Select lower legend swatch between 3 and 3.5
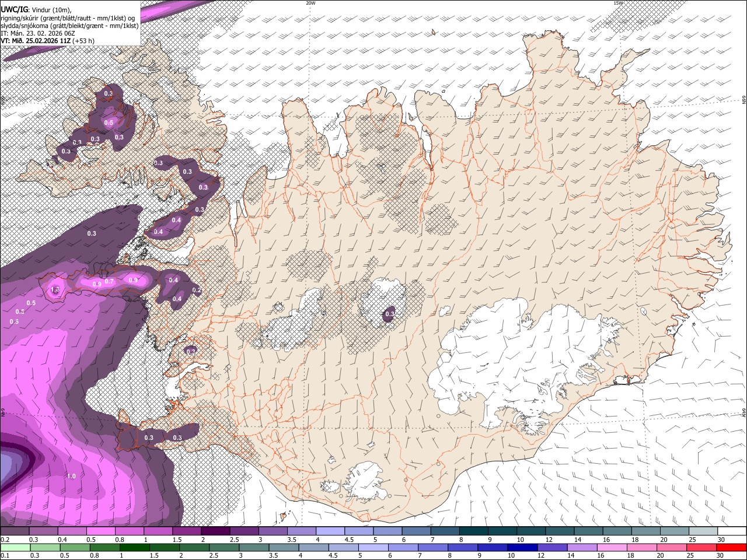The width and height of the screenshot is (747, 560). 254,548
